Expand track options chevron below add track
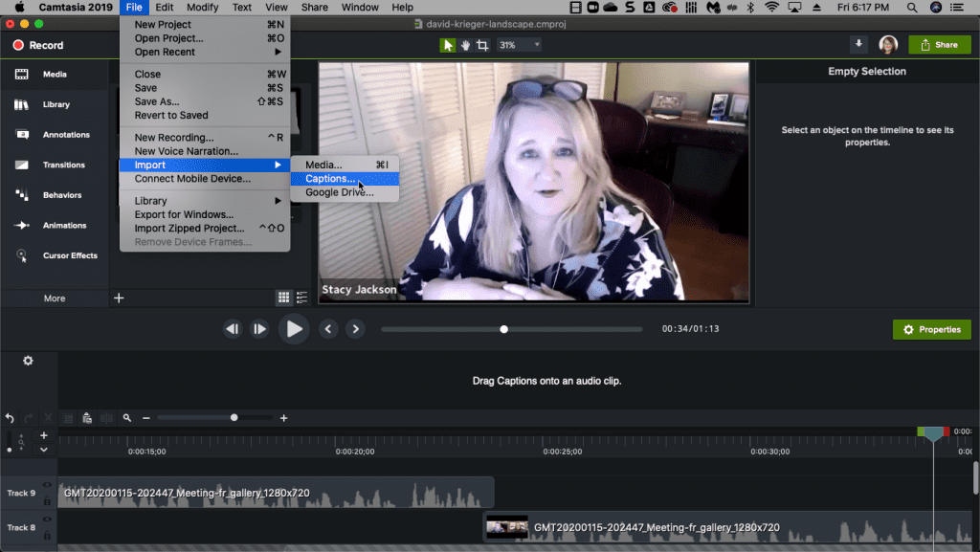The width and height of the screenshot is (980, 552). pos(44,450)
